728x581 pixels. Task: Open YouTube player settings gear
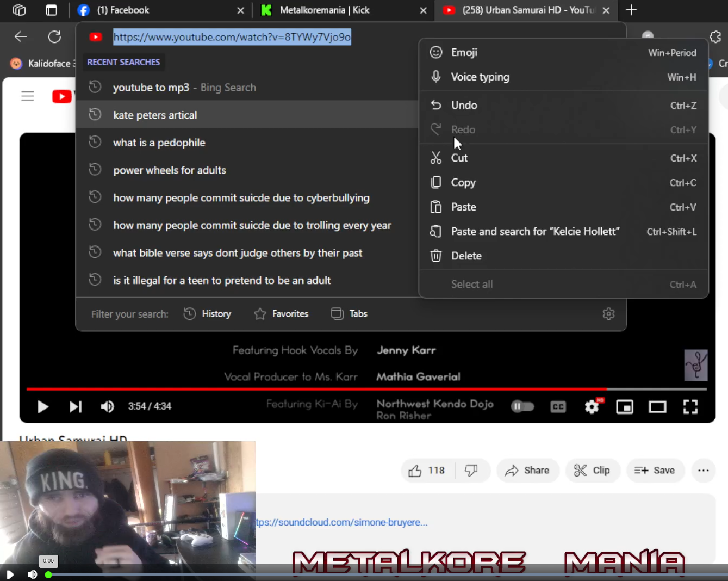point(592,406)
